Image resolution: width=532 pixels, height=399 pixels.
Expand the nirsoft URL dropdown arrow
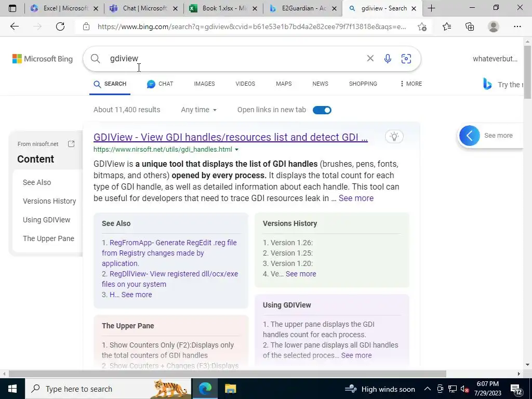(237, 150)
